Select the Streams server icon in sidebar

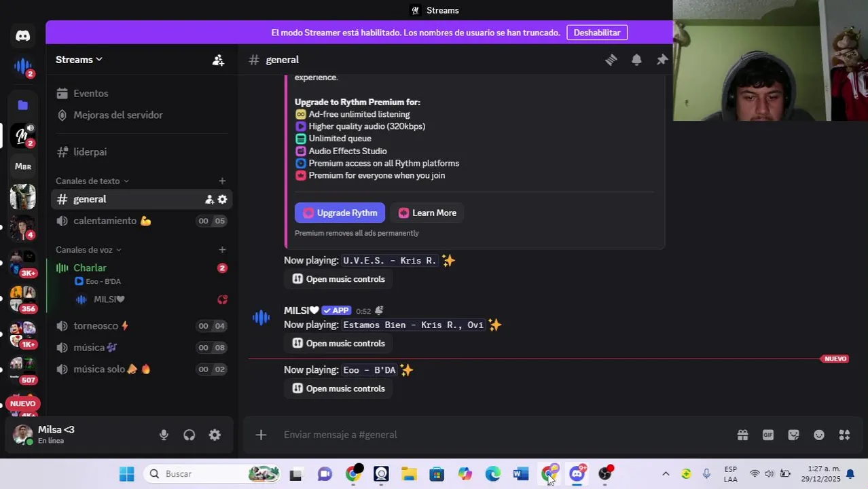22,136
